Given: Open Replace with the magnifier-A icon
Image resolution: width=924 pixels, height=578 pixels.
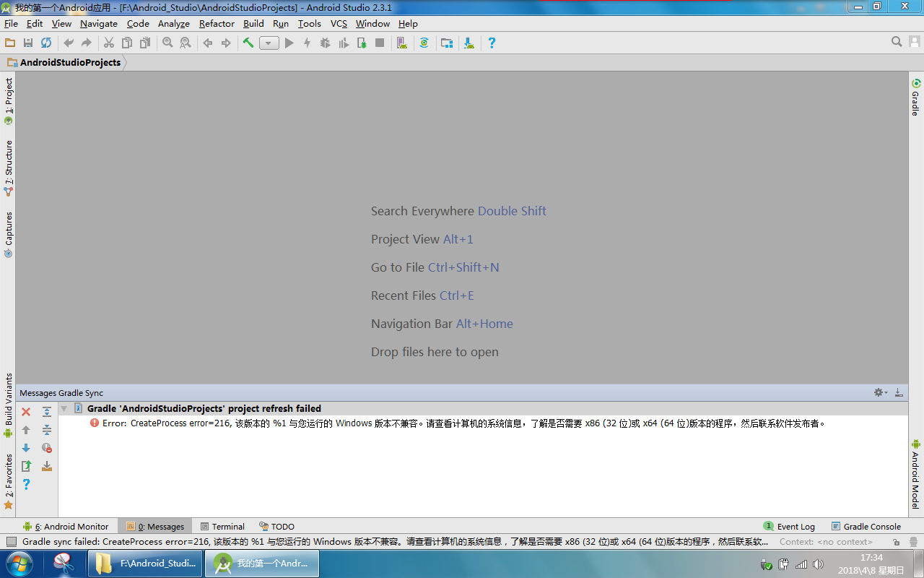Looking at the screenshot, I should 186,43.
